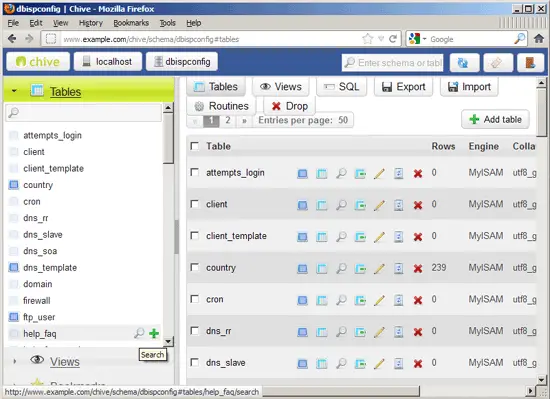The image size is (550, 399).
Task: Click the Enter schema or table search box
Action: tap(393, 63)
